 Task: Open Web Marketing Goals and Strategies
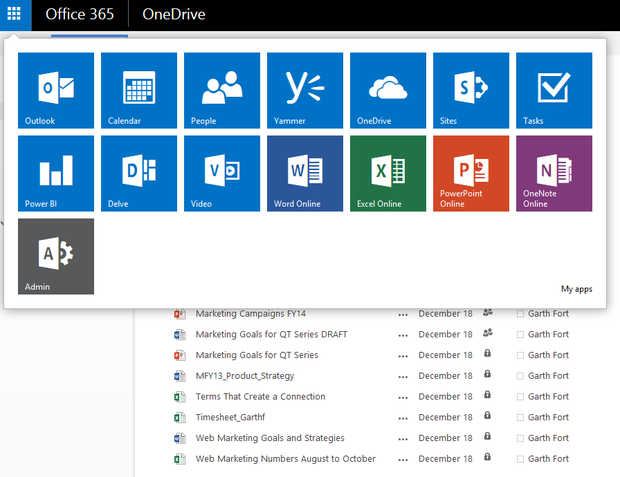pyautogui.click(x=270, y=438)
